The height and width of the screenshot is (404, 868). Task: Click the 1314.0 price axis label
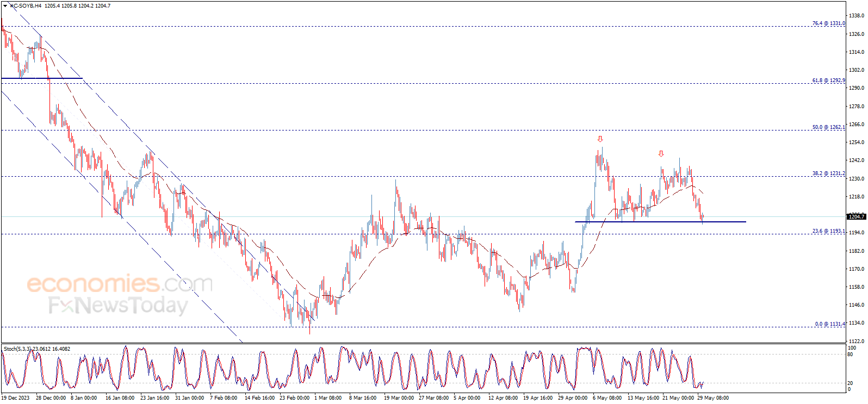pyautogui.click(x=857, y=52)
